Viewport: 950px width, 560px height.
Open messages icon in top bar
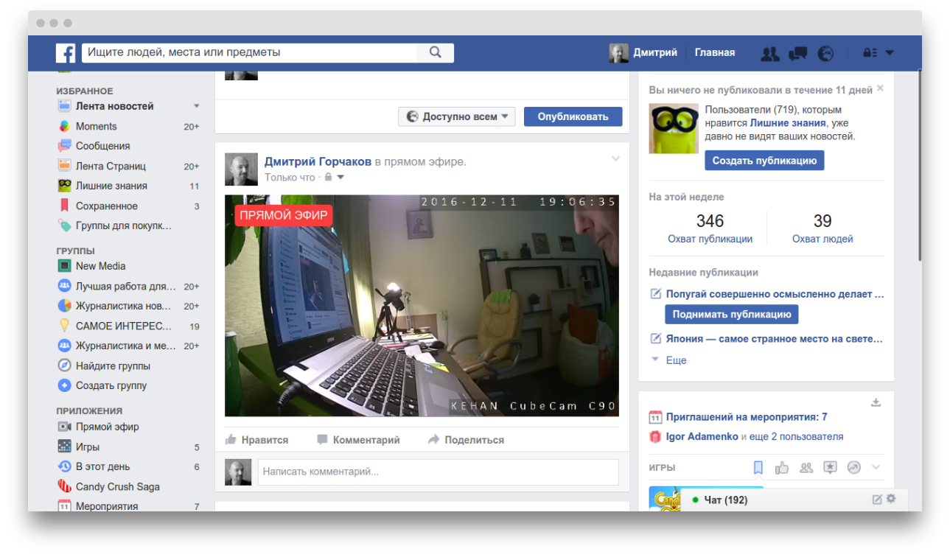click(x=797, y=53)
